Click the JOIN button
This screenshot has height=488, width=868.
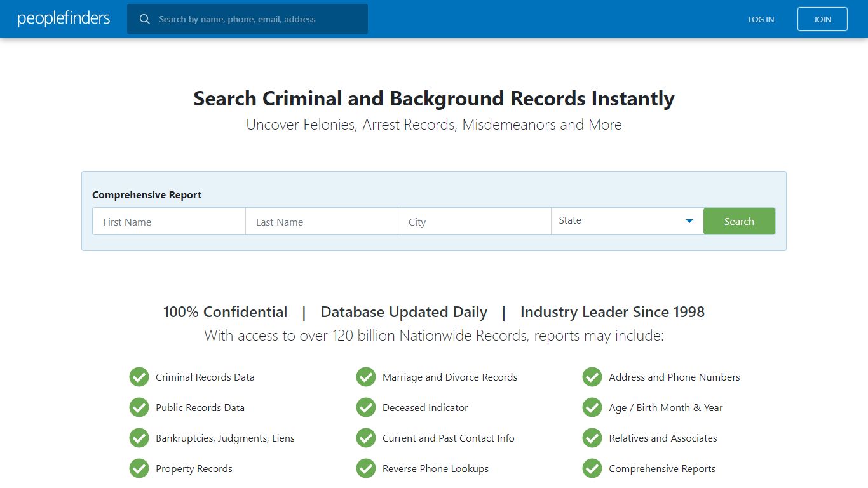(822, 19)
